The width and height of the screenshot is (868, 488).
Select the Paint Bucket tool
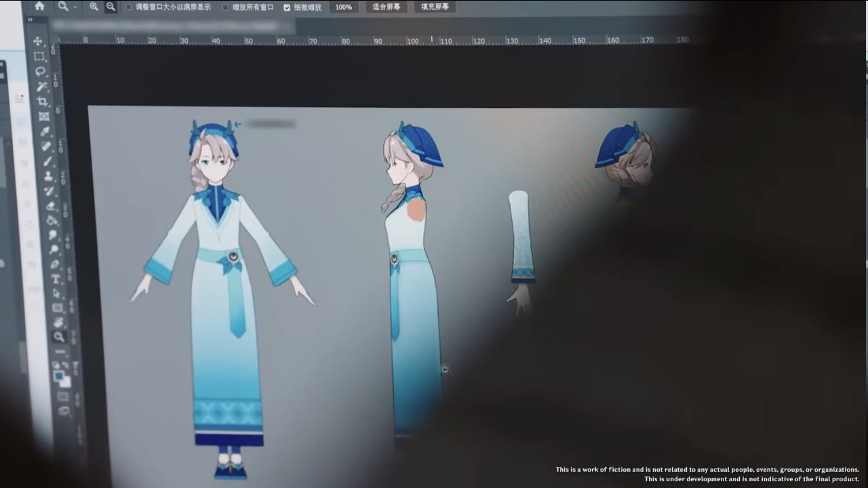(x=52, y=220)
